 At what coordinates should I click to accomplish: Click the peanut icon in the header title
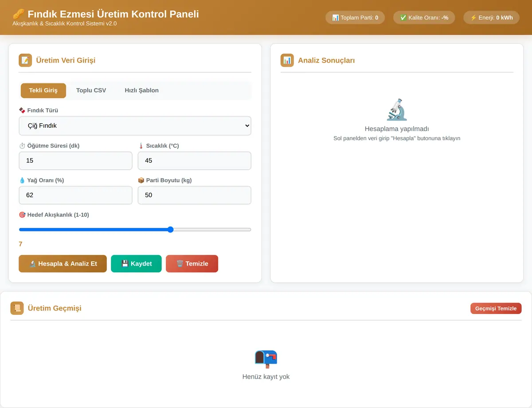click(x=19, y=14)
